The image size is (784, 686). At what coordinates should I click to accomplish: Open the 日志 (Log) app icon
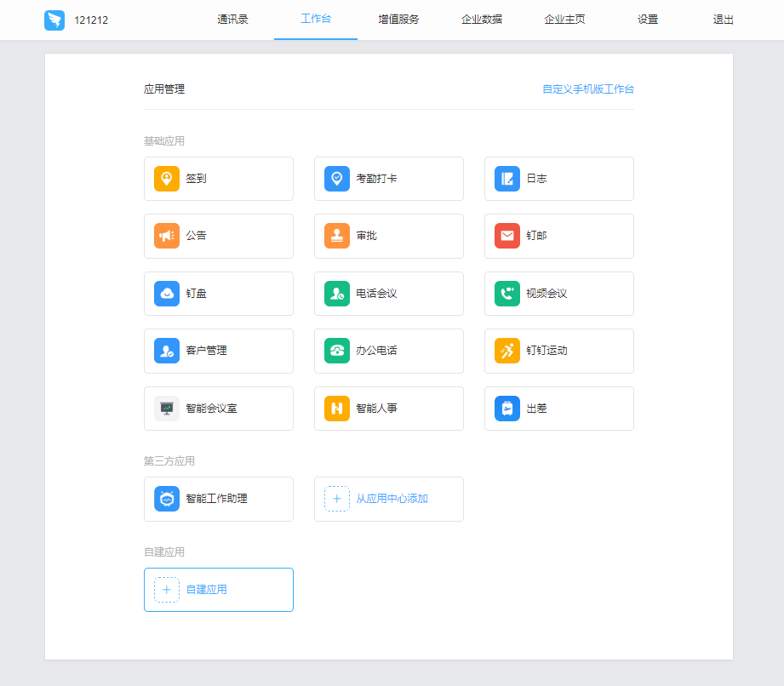coord(558,179)
